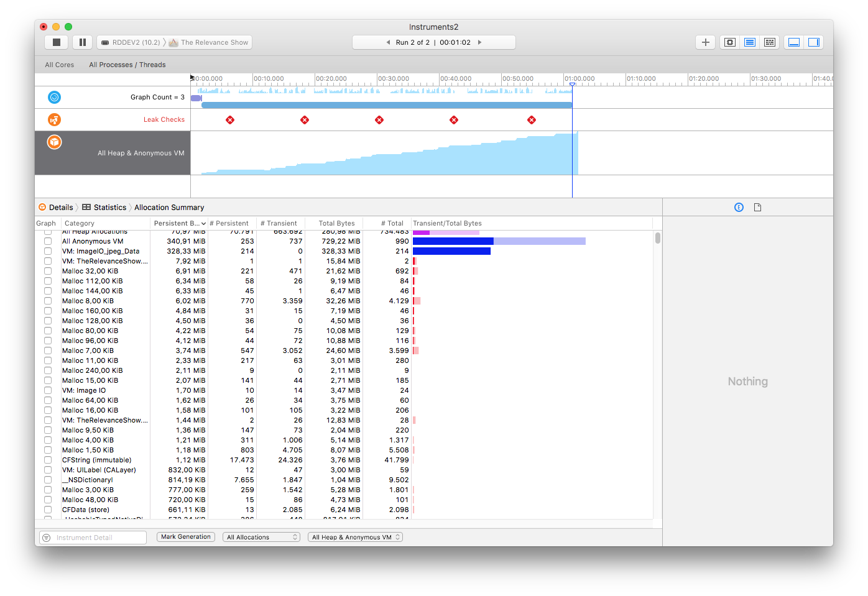The image size is (868, 596).
Task: Open the All Allocations popup menu
Action: pyautogui.click(x=261, y=537)
